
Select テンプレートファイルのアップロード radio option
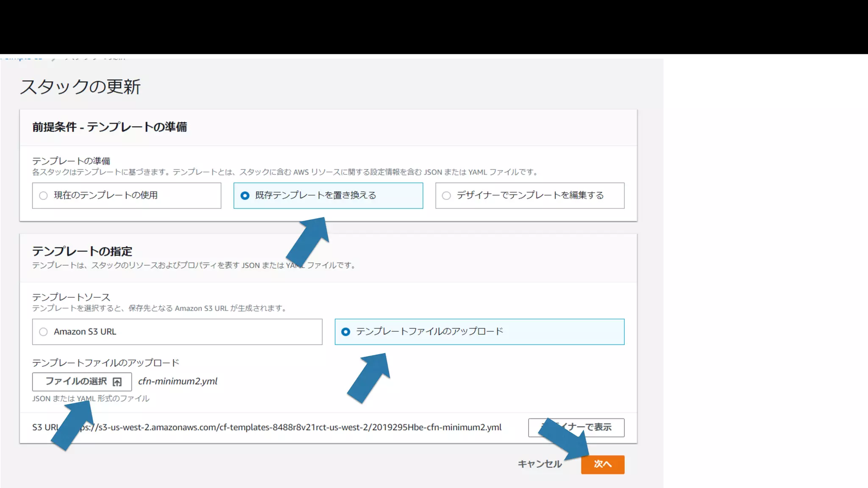346,332
